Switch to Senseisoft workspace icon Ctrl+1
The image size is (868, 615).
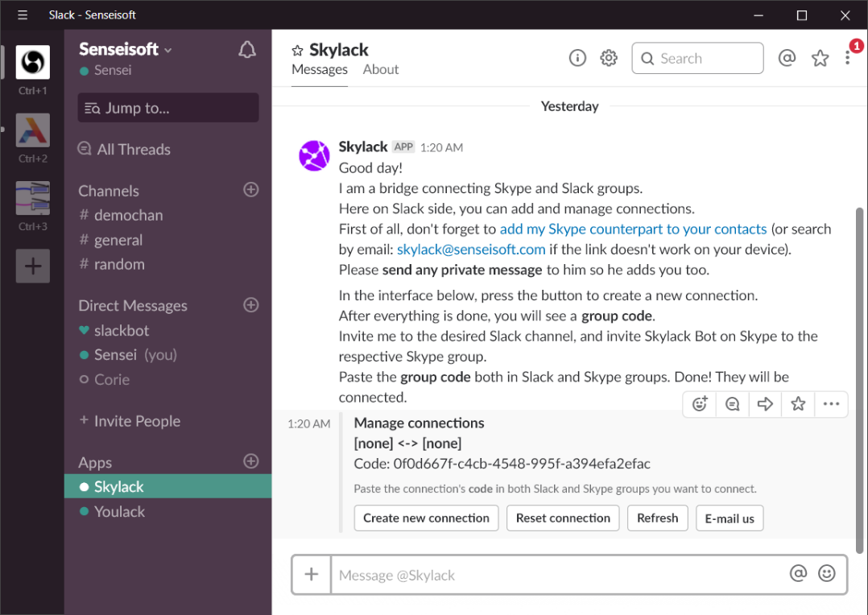(33, 62)
